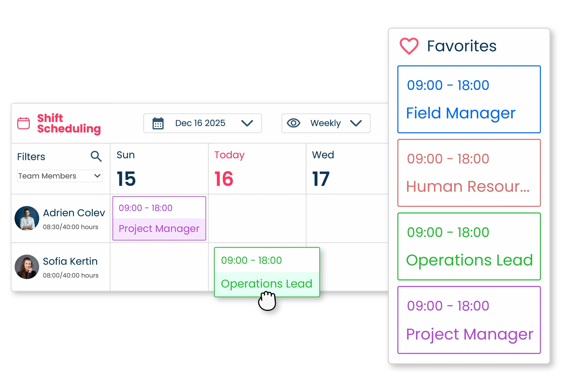The image size is (571, 392).
Task: Click Sofia Kertin's profile photo
Action: 27,267
